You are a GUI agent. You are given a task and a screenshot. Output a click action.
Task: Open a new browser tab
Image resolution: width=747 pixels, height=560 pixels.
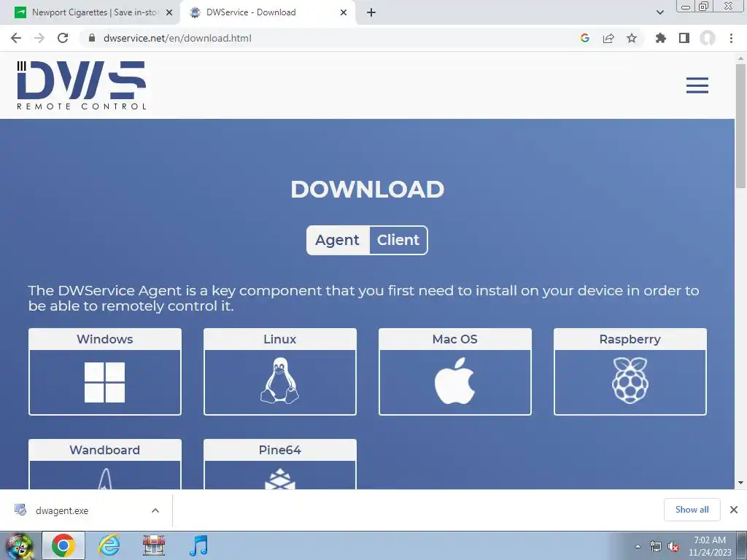coord(371,13)
